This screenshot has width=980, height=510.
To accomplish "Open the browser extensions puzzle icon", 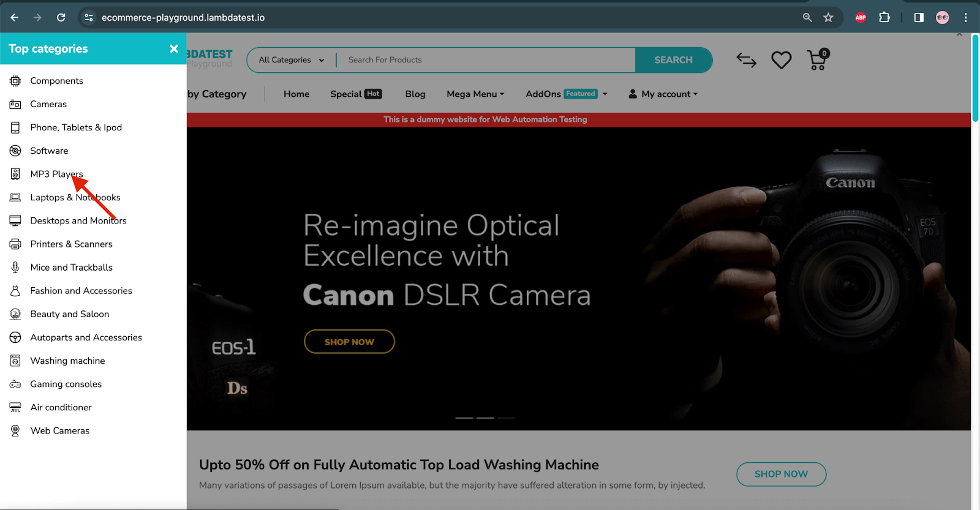I will (x=884, y=18).
